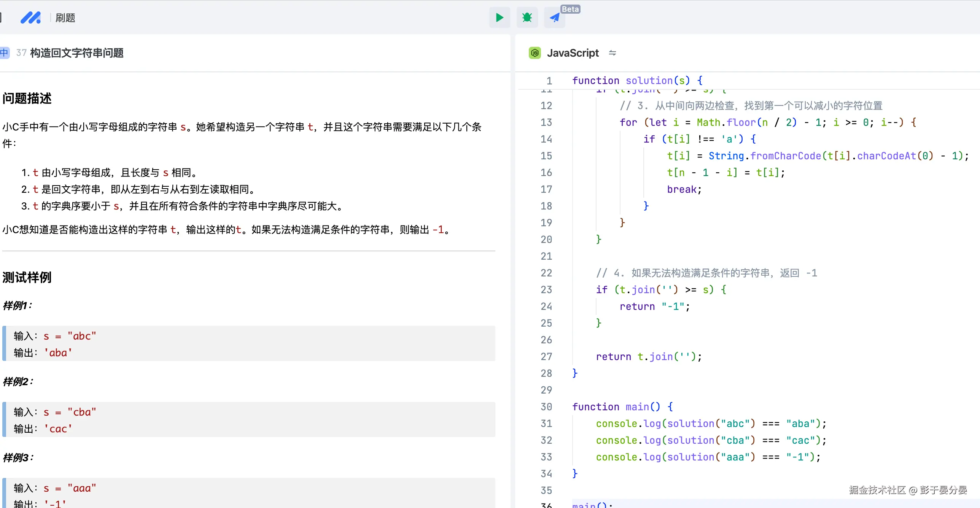Screen dimensions: 980x508
Task: Open the JavaScript language selector
Action: click(x=573, y=53)
